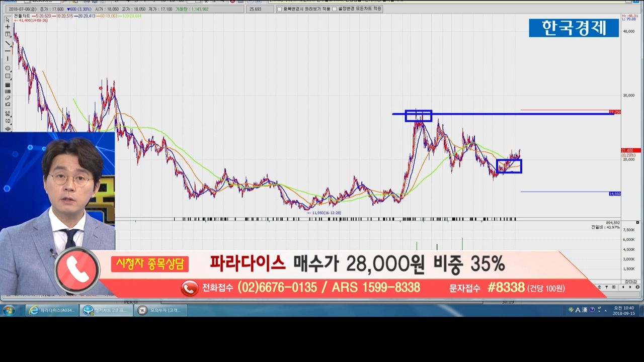644x362 pixels.
Task: Pick the diagonal trend line drawing tool
Action: (8, 43)
